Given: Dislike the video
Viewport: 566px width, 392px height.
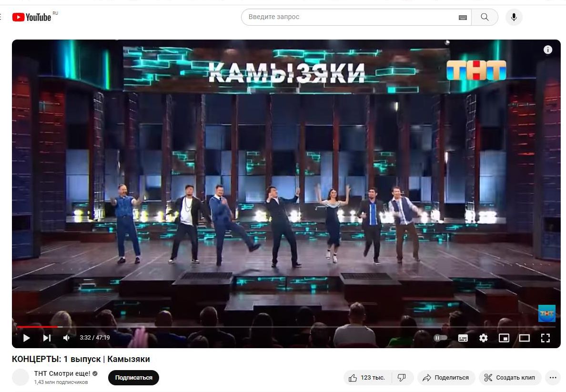Looking at the screenshot, I should tap(402, 378).
